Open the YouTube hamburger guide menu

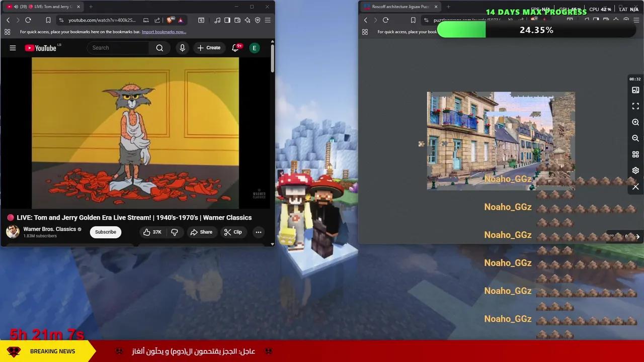point(13,48)
